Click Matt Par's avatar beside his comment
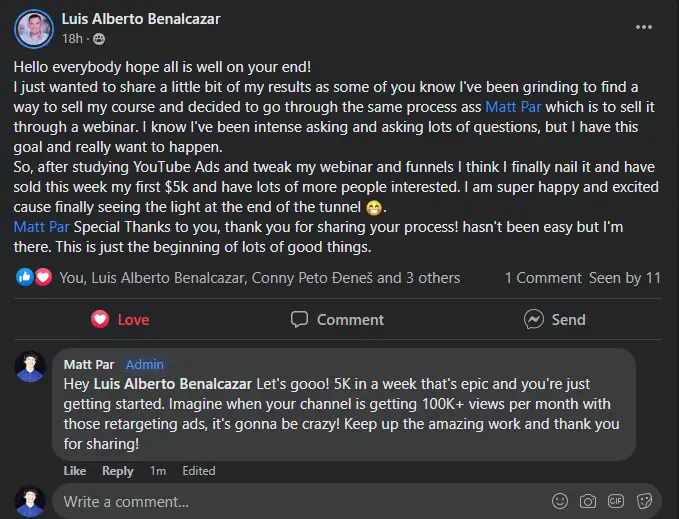679x519 pixels. pos(30,367)
